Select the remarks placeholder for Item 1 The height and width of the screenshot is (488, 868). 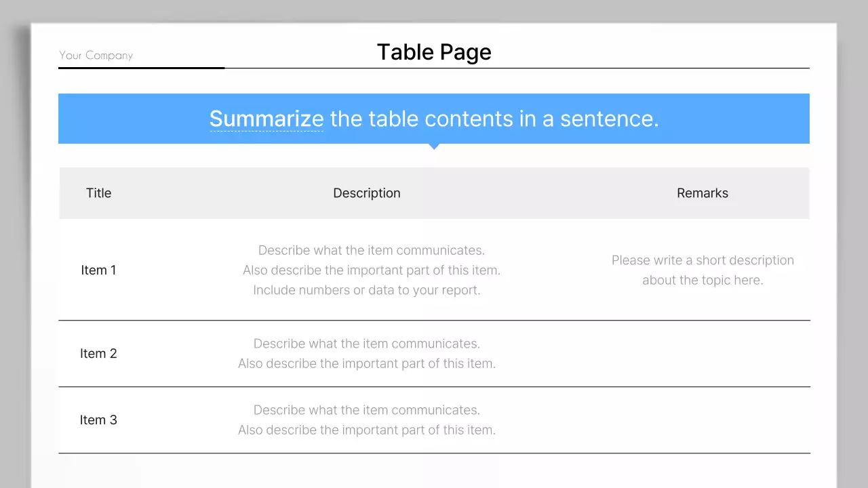703,270
